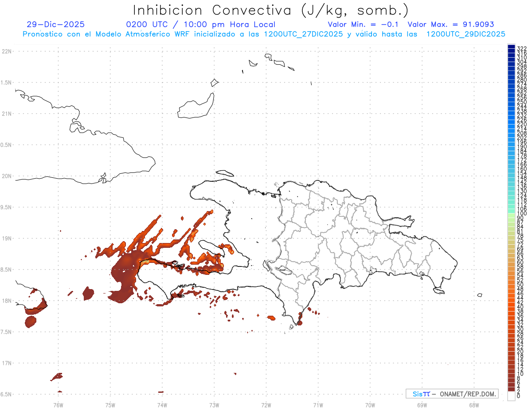Image resolution: width=532 pixels, height=411 pixels.
Task: Click the '69W' longitude label
Action: [x=422, y=404]
